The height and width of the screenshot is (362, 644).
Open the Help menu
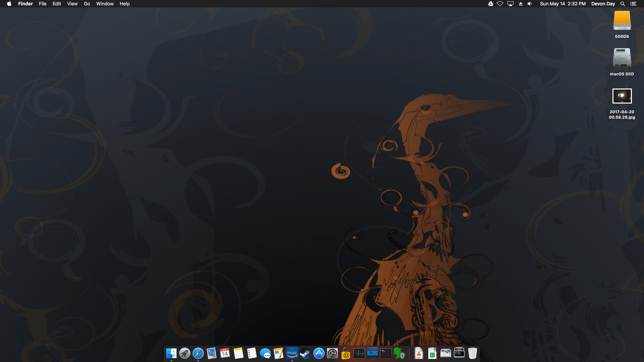click(124, 4)
